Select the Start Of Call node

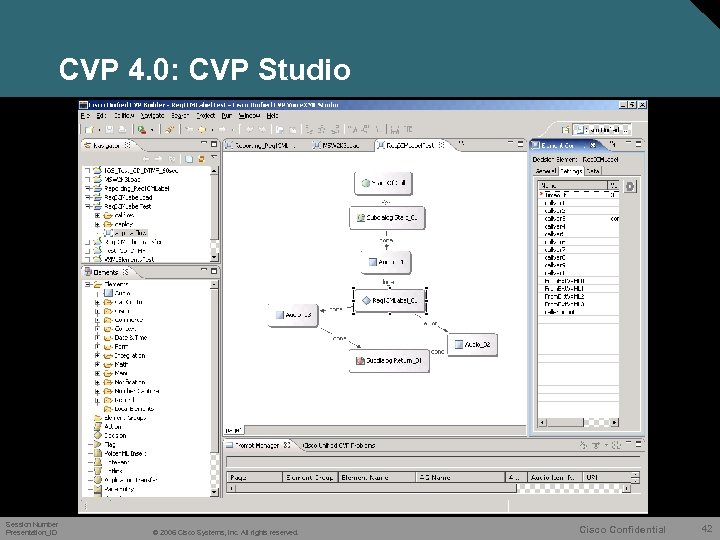pos(383,183)
